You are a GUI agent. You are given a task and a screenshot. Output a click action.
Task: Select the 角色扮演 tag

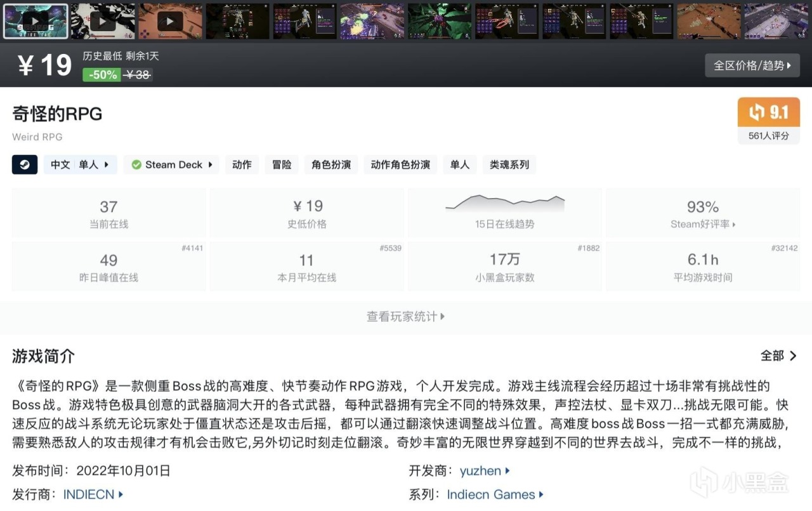pos(331,164)
